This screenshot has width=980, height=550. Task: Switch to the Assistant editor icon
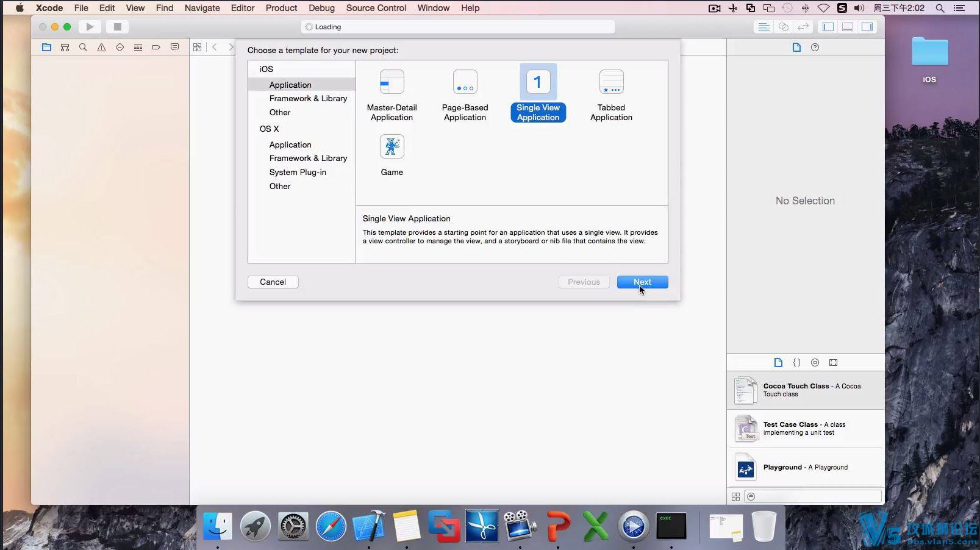[784, 27]
